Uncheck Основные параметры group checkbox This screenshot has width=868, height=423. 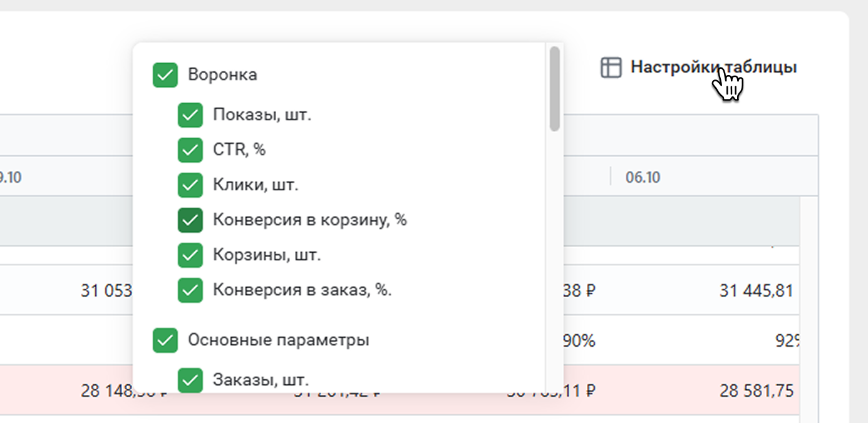165,340
